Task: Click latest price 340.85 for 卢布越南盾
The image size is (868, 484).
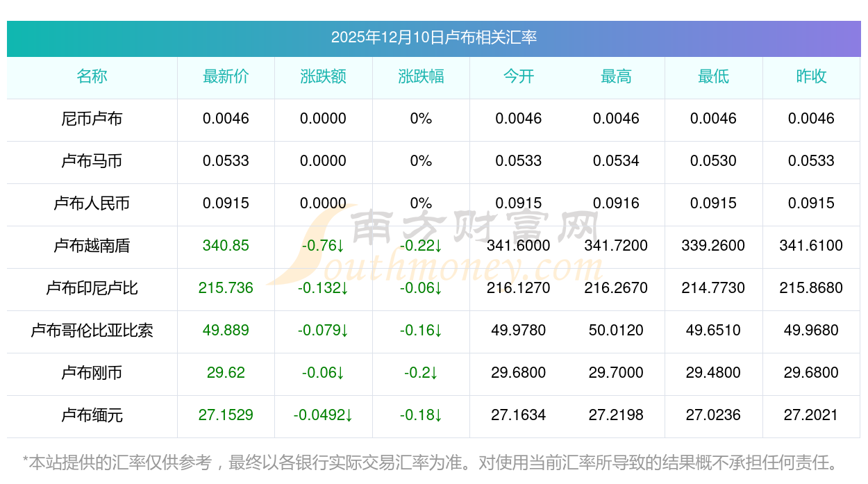Action: click(x=226, y=246)
